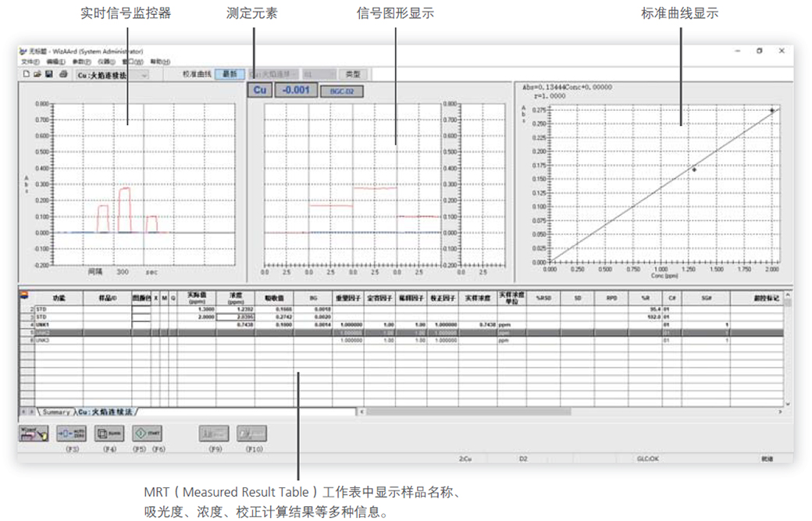Open the 文件 menu

tap(30, 62)
